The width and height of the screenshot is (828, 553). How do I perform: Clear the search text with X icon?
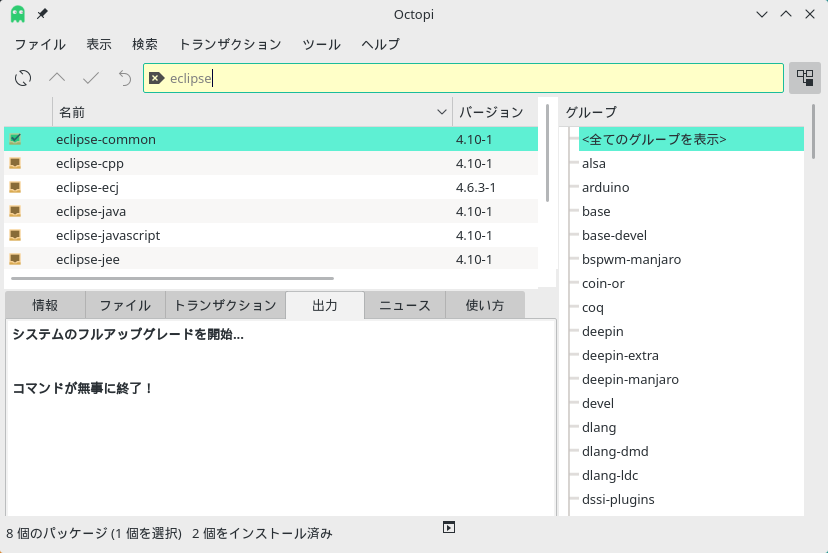pos(156,78)
